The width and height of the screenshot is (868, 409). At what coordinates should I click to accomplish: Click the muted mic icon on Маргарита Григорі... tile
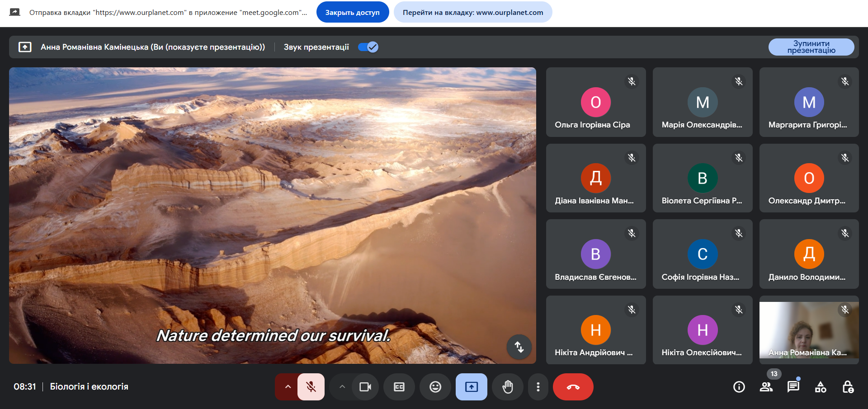(x=845, y=81)
